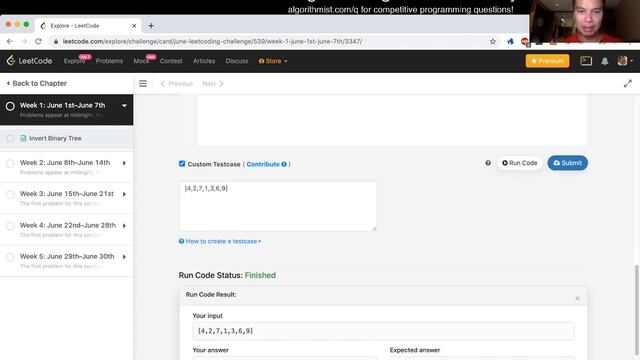Toggle the sidebar hamburger menu

click(142, 83)
